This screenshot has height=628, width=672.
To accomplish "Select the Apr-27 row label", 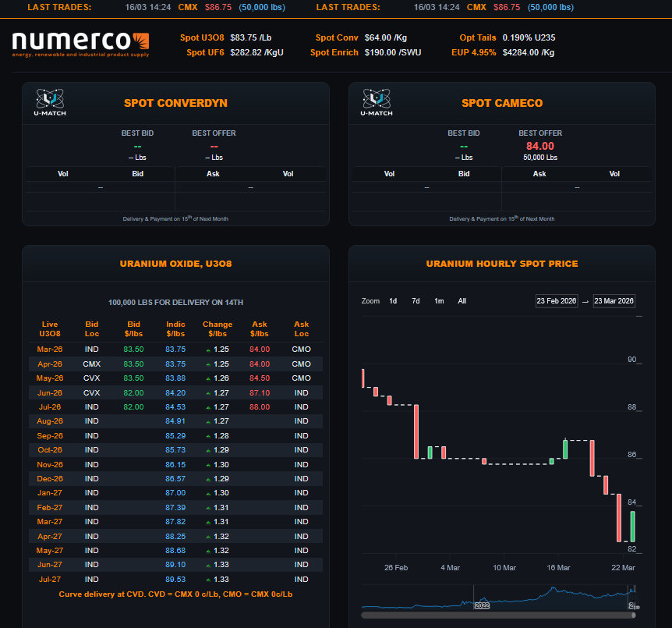I will click(50, 536).
